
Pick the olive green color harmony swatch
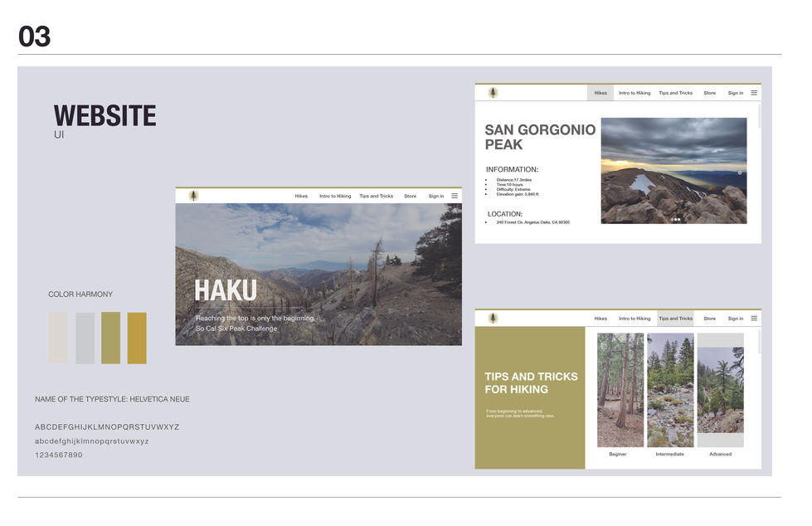[x=111, y=338]
